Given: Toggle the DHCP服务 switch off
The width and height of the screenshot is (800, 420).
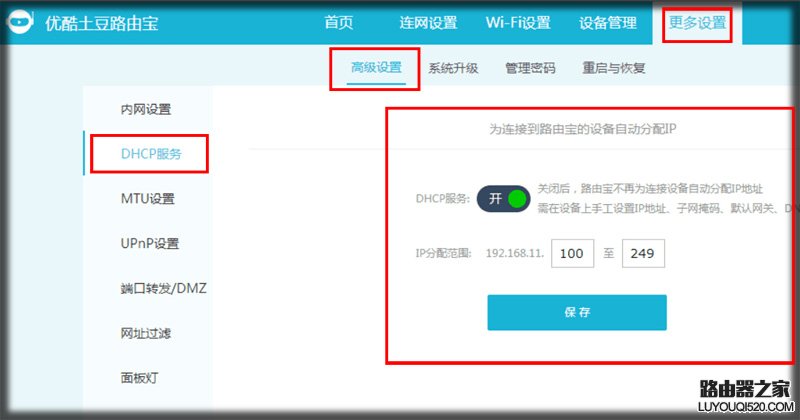Looking at the screenshot, I should pos(504,199).
